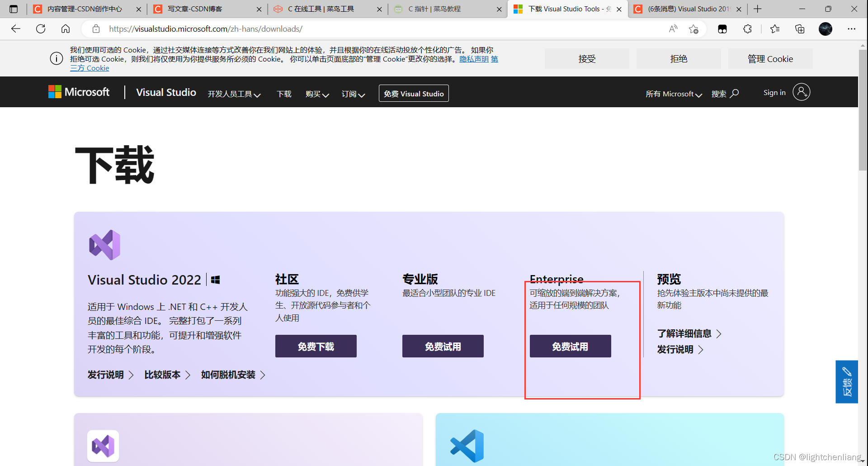868x466 pixels.
Task: Click the Visual Studio Code blue logo
Action: tap(467, 446)
